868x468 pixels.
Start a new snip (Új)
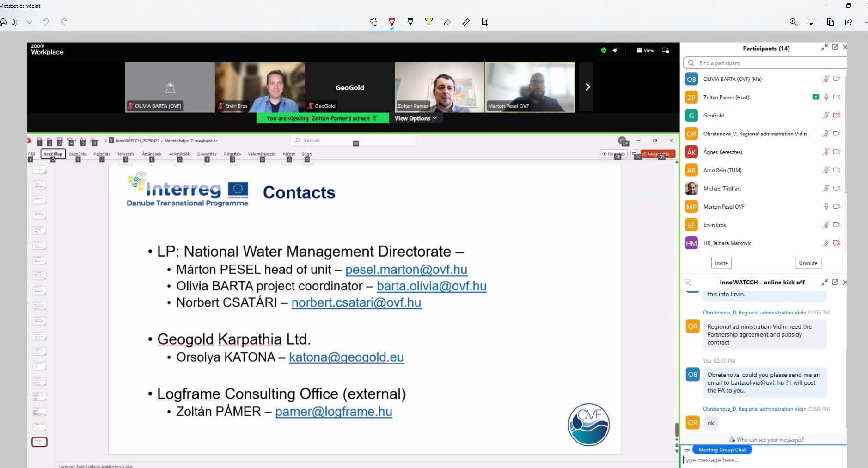click(x=9, y=22)
